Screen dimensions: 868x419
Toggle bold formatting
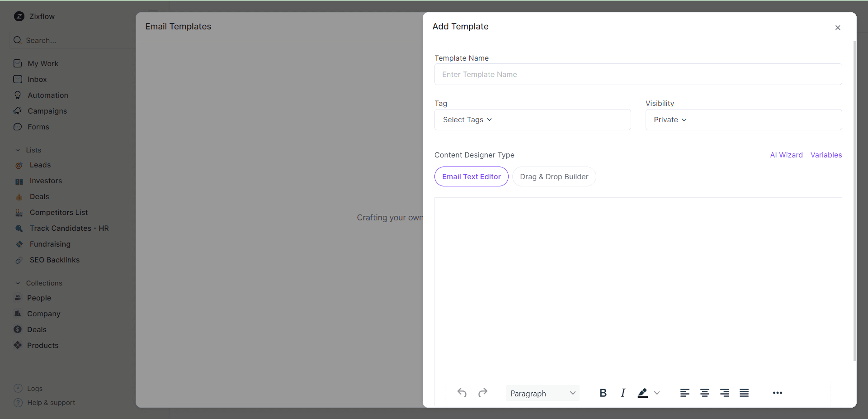click(603, 393)
